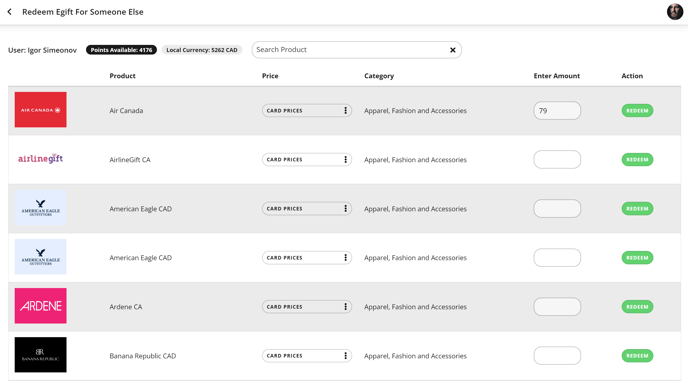Select the Air Canada product name

[126, 111]
